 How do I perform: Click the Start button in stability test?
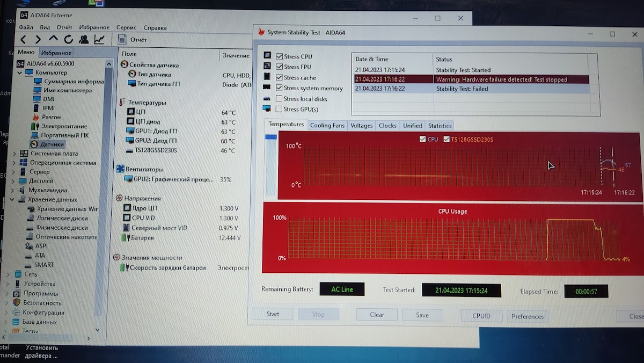tap(273, 314)
